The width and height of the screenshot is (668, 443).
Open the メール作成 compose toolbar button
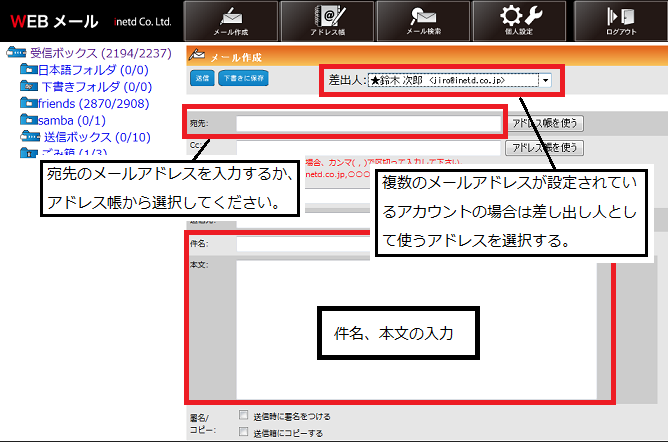[x=231, y=21]
